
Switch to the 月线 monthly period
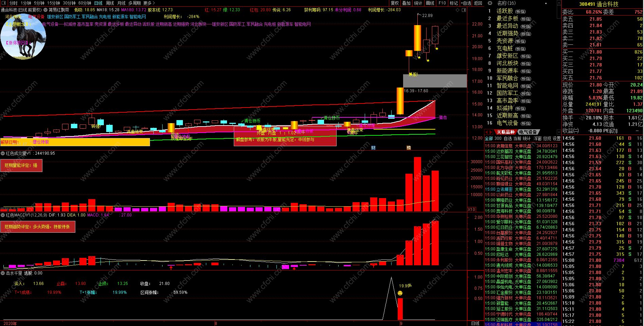click(121, 3)
